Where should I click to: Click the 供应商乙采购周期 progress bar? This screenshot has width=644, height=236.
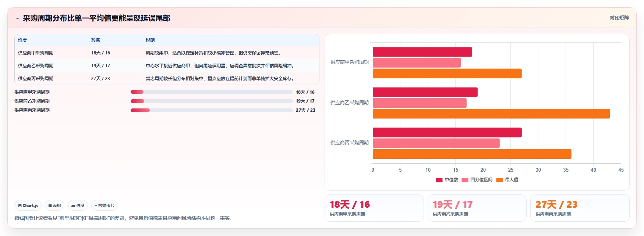point(212,101)
